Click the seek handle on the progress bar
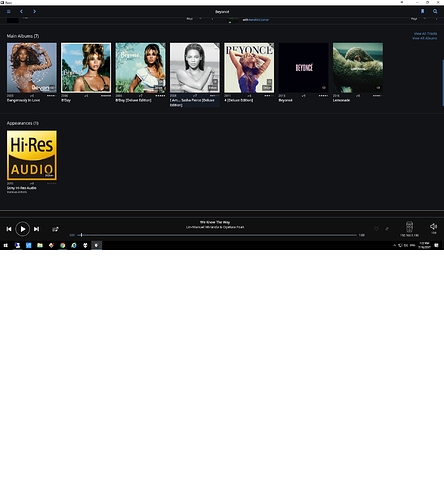This screenshot has height=500, width=444. click(x=81, y=235)
